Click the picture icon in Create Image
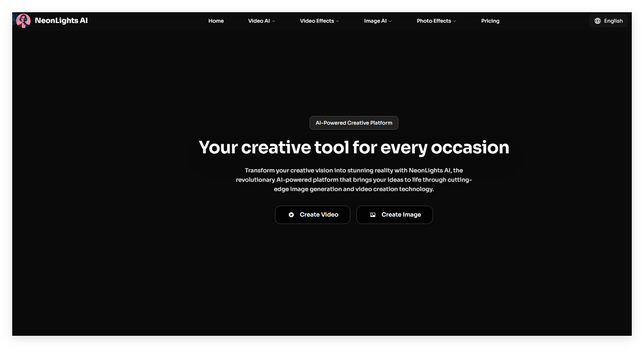The height and width of the screenshot is (348, 644). (x=373, y=215)
